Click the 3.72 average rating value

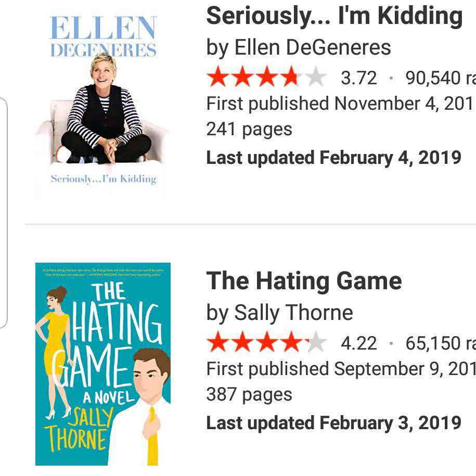click(358, 78)
